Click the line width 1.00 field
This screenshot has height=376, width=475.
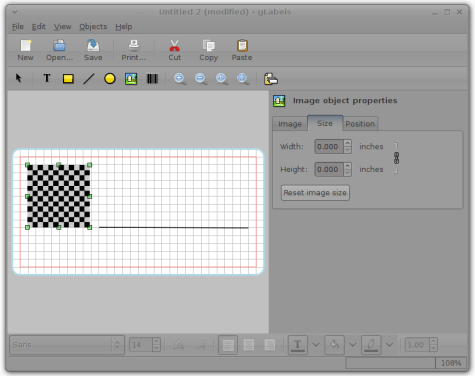click(417, 345)
